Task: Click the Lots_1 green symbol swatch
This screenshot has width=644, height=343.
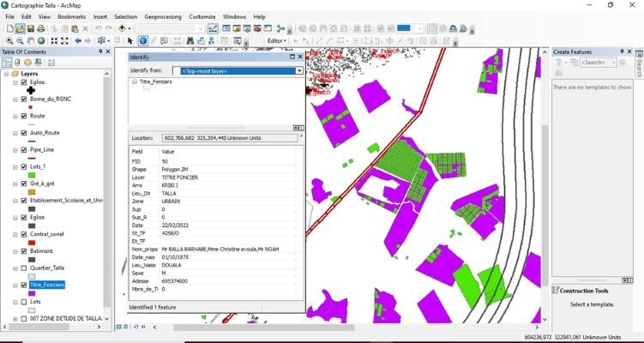Action: point(32,176)
